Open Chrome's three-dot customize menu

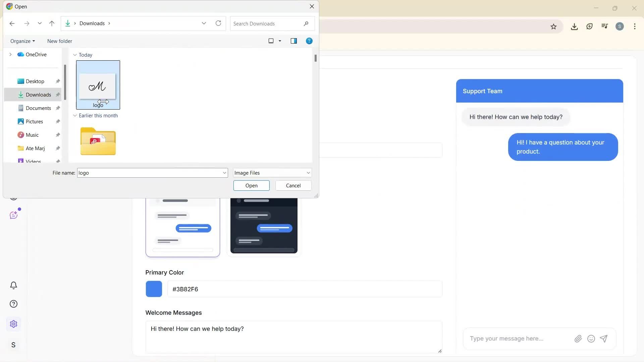635,26
